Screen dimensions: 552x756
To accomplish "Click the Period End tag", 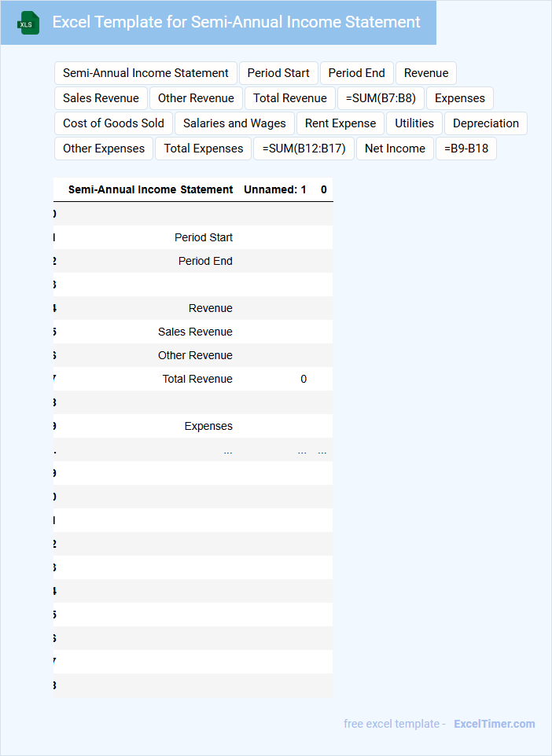I will click(x=357, y=73).
